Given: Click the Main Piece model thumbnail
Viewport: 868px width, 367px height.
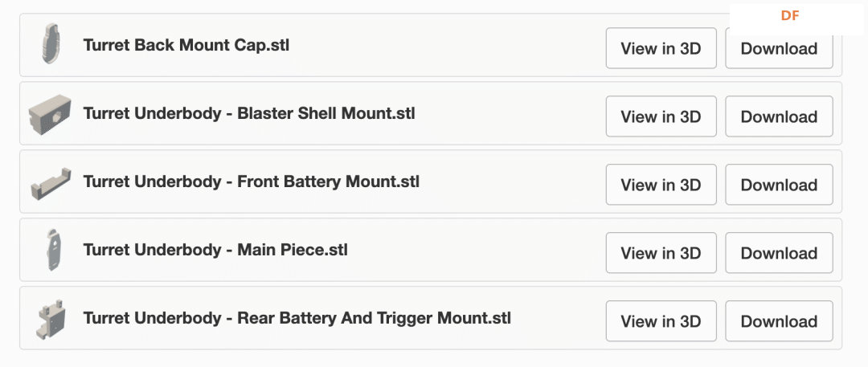Looking at the screenshot, I should 52,251.
